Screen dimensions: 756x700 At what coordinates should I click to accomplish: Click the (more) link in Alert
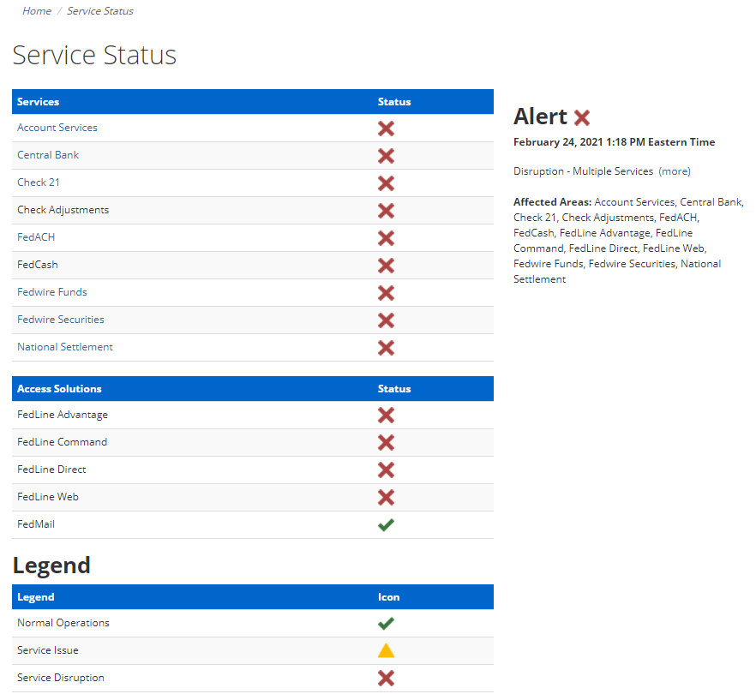pyautogui.click(x=675, y=171)
